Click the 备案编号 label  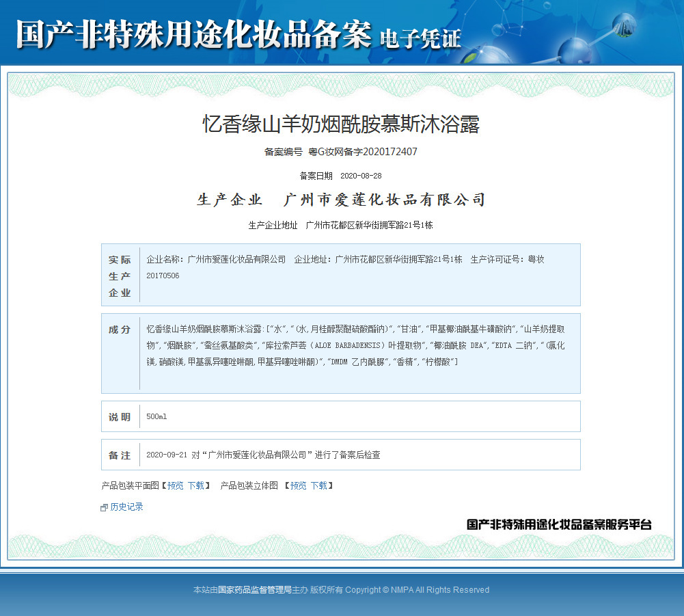(x=283, y=152)
